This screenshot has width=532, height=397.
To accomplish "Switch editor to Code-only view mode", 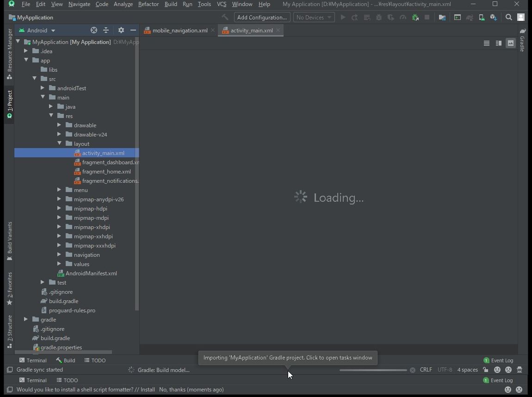I will tap(487, 43).
